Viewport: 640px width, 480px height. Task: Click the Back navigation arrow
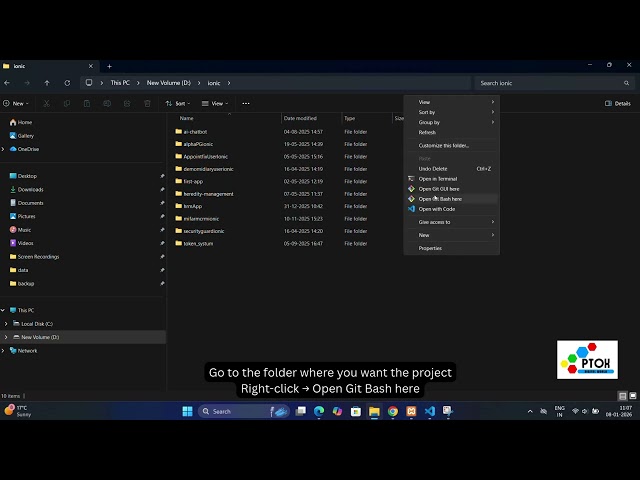7,83
